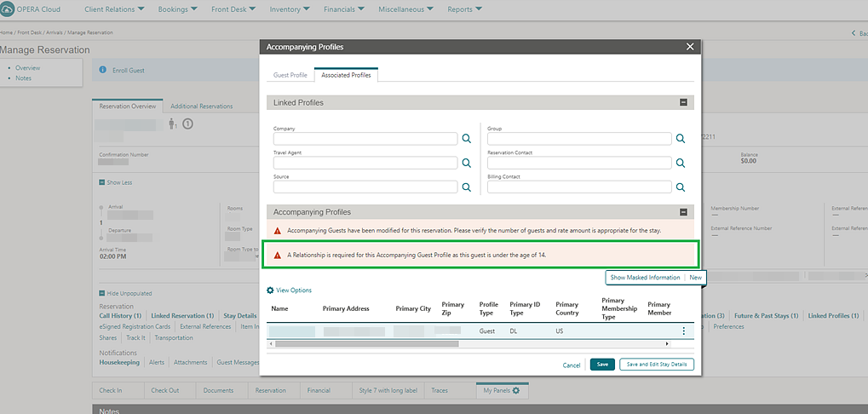Open the Transportation link
The height and width of the screenshot is (414, 868).
click(x=174, y=337)
